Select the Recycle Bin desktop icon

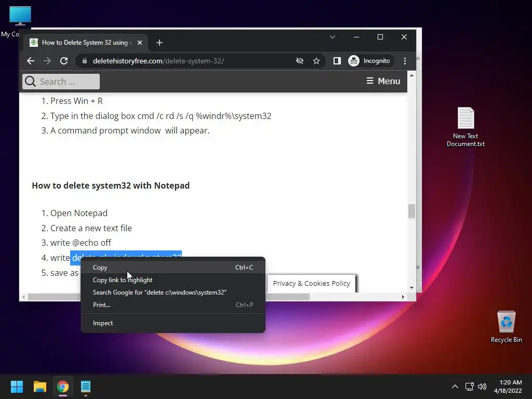click(x=506, y=327)
